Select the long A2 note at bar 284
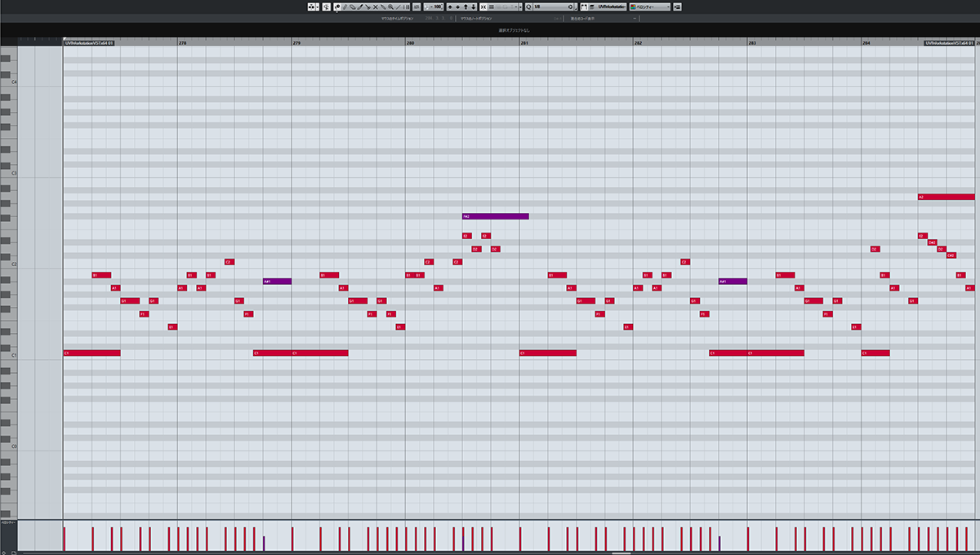Image resolution: width=980 pixels, height=555 pixels. 947,197
